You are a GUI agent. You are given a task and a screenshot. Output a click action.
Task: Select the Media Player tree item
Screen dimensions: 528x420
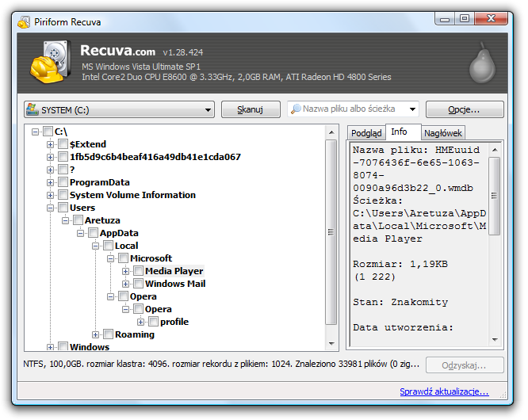tap(174, 271)
